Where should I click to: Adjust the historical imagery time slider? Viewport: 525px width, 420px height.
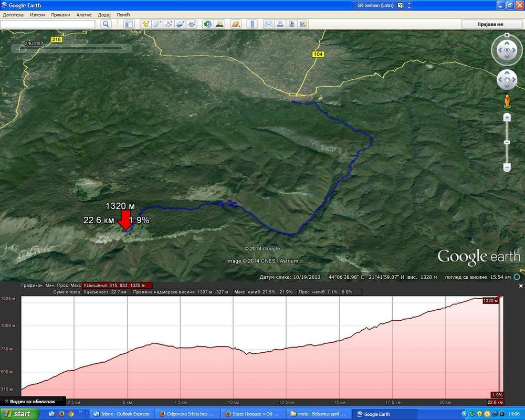[22, 49]
